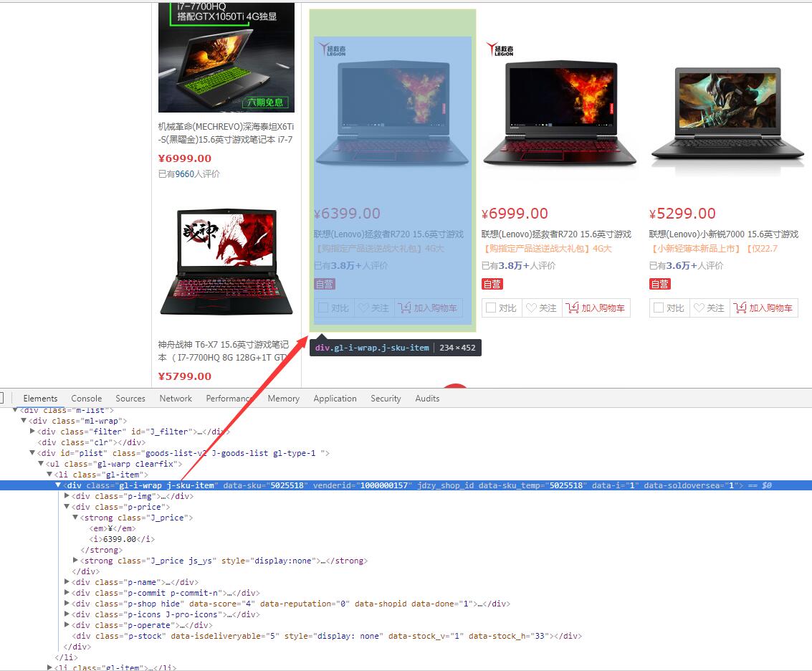The width and height of the screenshot is (812, 671).
Task: Add the ¥5299.00 Lenovo 小新锐7000 to cart
Action: [x=764, y=308]
